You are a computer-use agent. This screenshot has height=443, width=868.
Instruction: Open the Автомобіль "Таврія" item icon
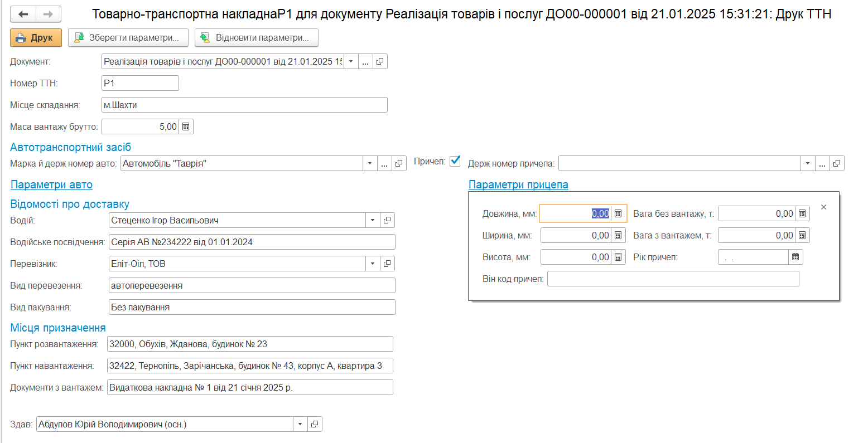(x=399, y=164)
